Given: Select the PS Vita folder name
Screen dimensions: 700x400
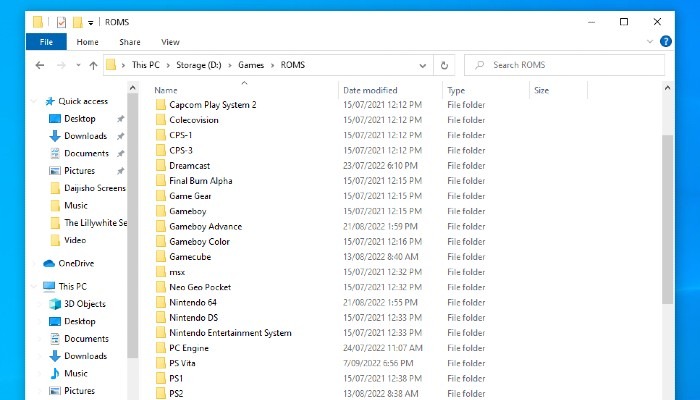Looking at the screenshot, I should pyautogui.click(x=182, y=363).
